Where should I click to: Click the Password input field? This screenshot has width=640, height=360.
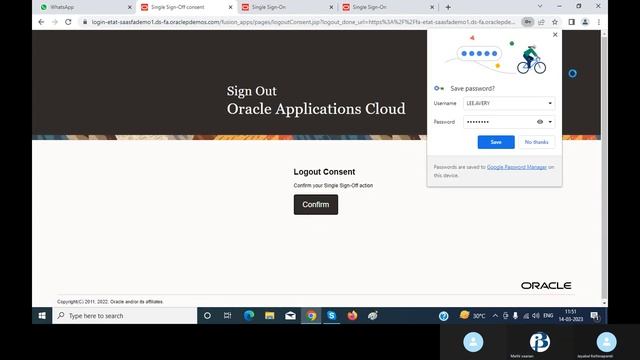[x=509, y=122]
